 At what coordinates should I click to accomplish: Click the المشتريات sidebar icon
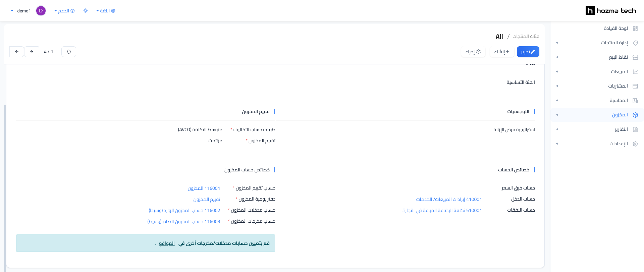point(635,86)
